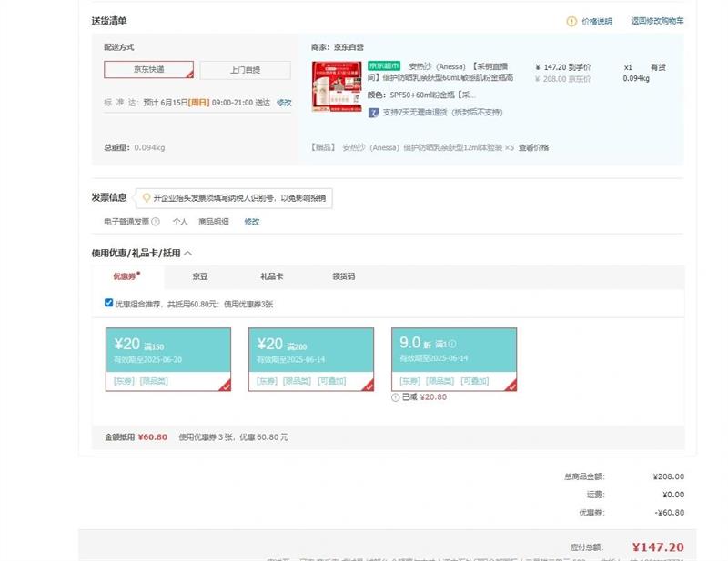
Task: Click 修改 next to delivery time
Action: 284,103
